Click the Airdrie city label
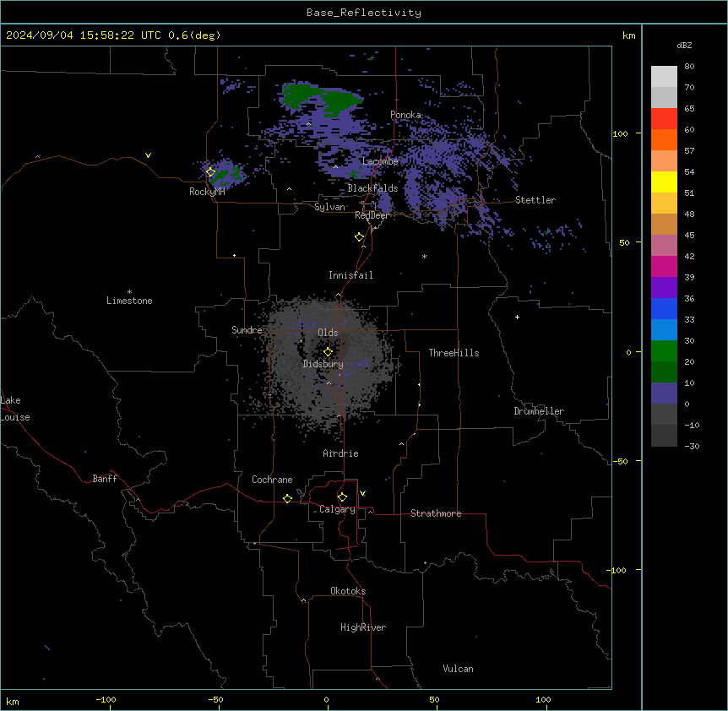Screen dimensions: 728x711 341,453
